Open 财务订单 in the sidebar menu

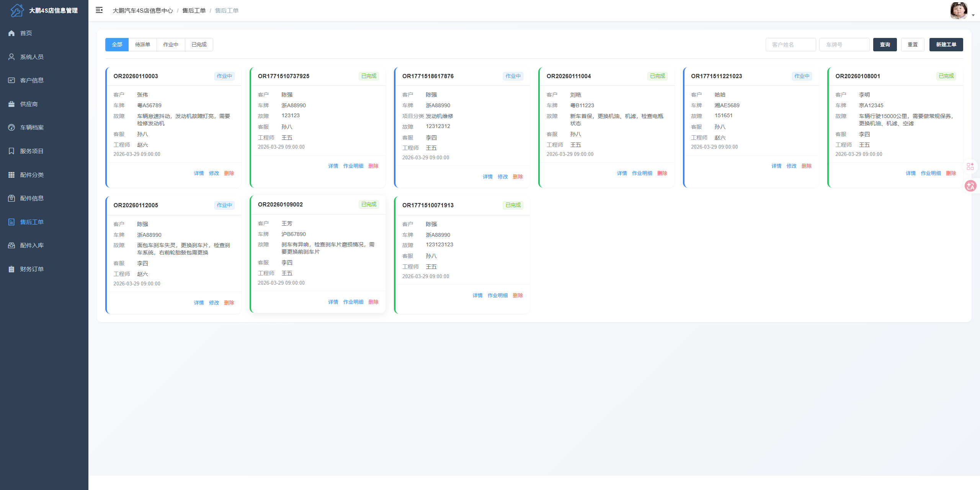[x=44, y=269]
